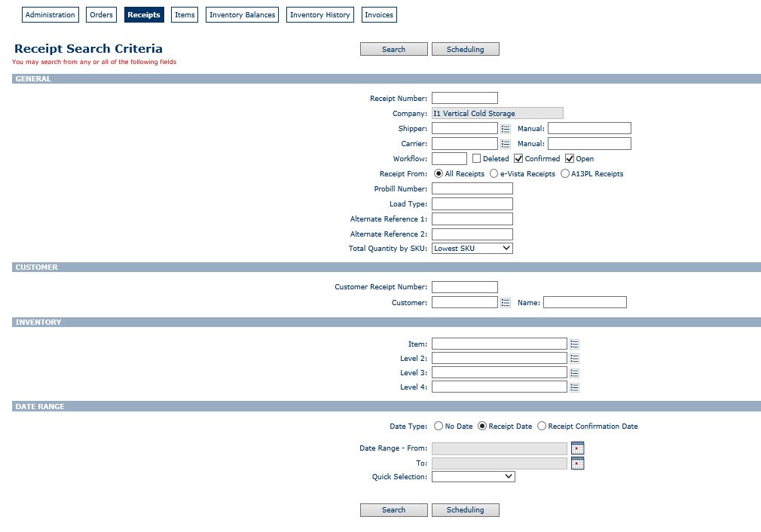Enable the Deleted checkbox

coord(475,158)
